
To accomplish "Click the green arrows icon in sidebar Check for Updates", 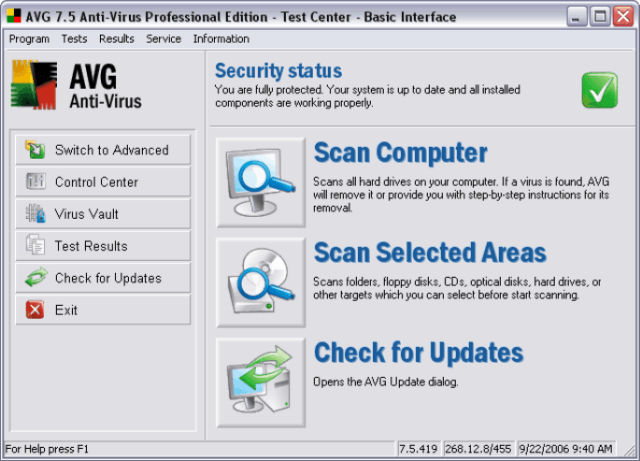I will 36,278.
